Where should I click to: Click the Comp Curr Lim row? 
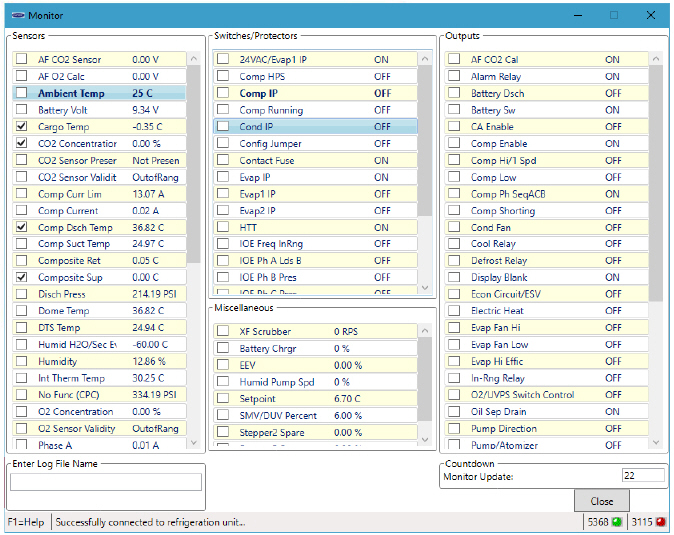(99, 193)
